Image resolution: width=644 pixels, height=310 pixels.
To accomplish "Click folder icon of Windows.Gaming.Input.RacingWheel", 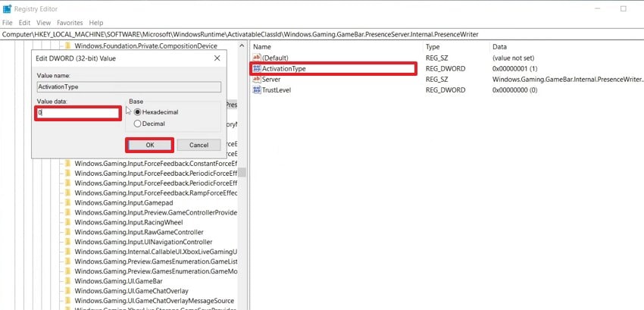I will (x=67, y=222).
